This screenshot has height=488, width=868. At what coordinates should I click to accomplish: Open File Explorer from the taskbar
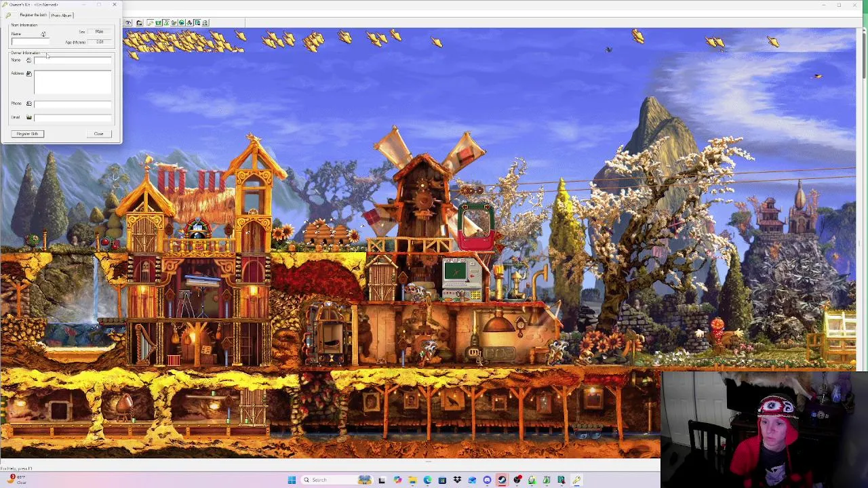[x=412, y=480]
